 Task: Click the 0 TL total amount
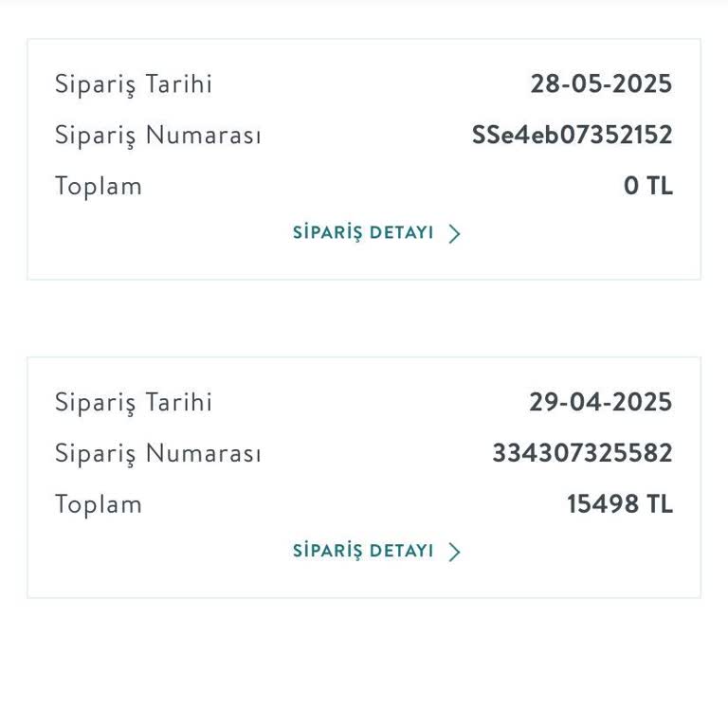pyautogui.click(x=648, y=187)
